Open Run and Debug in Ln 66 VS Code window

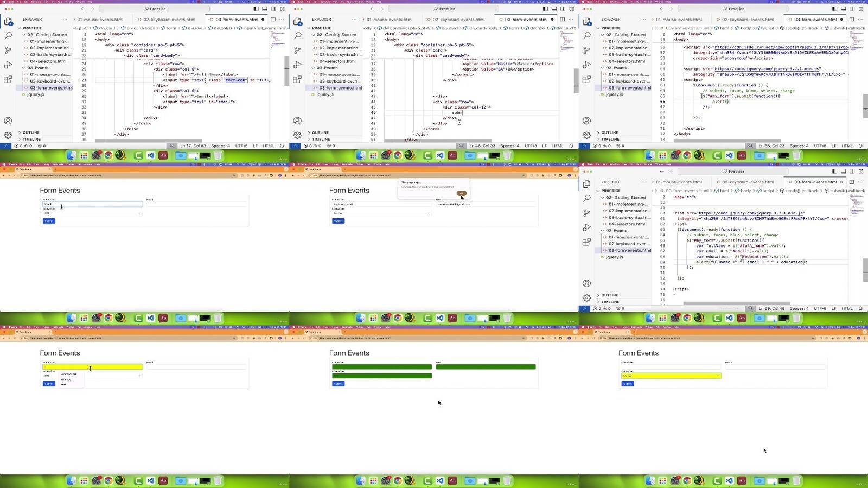point(586,65)
